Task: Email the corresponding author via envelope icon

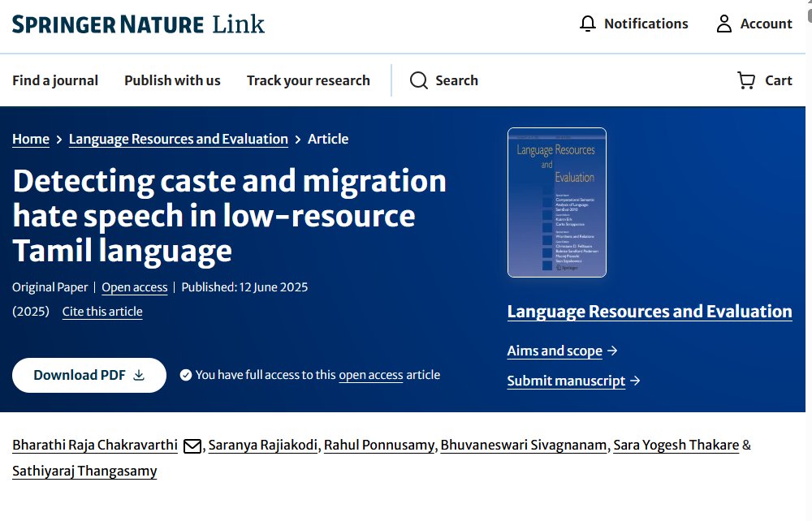Action: (x=192, y=446)
